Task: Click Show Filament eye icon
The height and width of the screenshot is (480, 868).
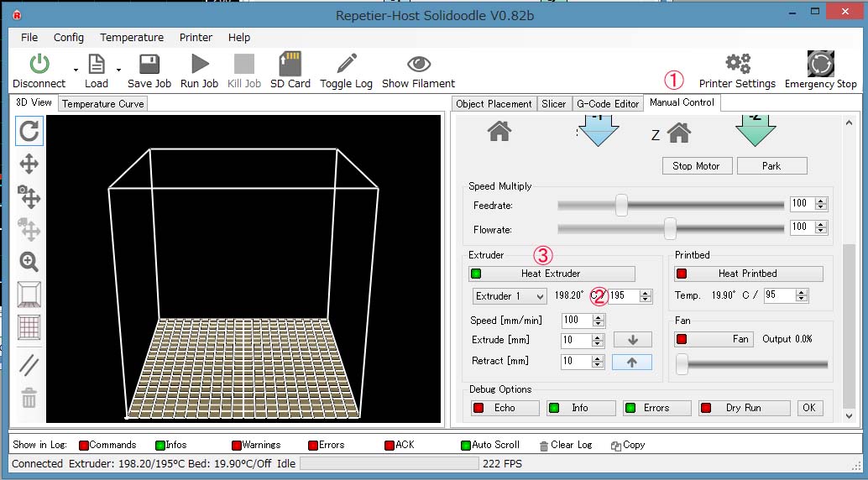Action: (x=419, y=65)
